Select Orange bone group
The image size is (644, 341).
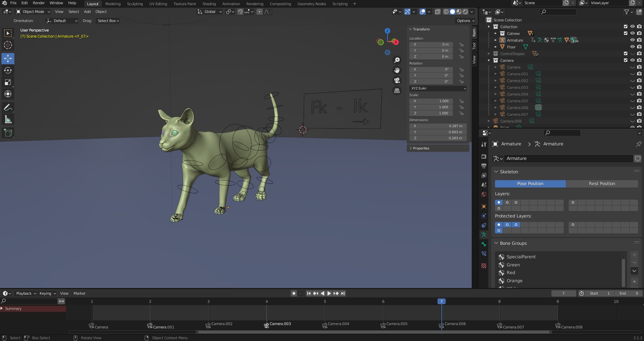pos(514,281)
